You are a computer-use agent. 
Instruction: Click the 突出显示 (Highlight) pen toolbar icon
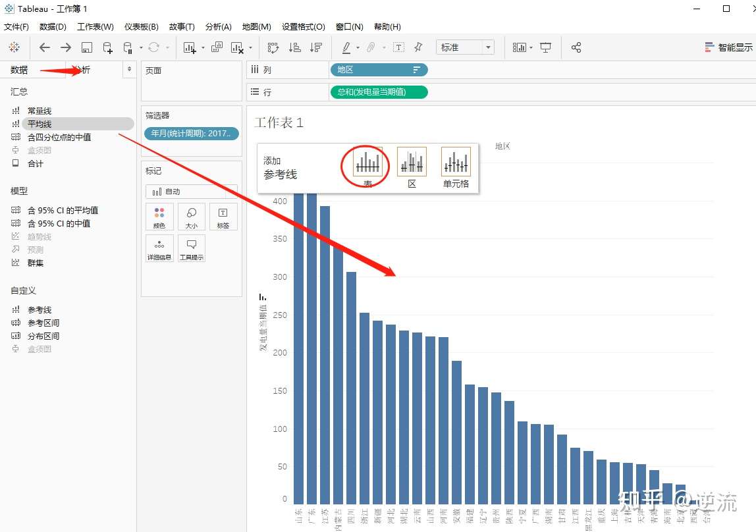click(x=345, y=47)
